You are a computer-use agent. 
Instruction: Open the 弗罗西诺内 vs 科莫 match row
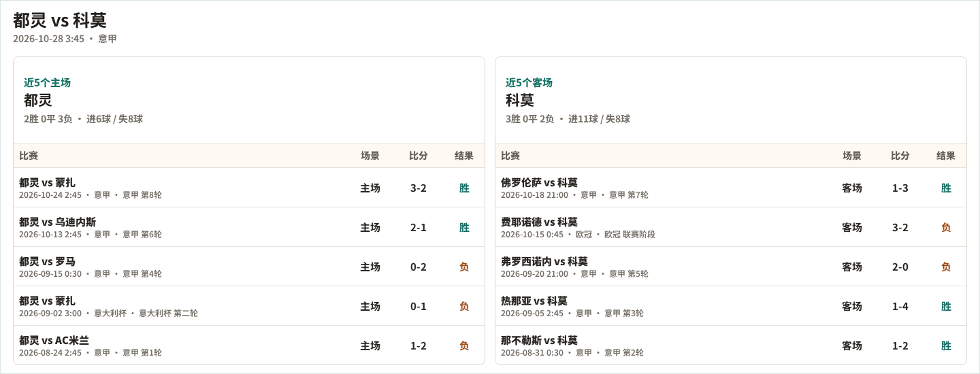point(731,267)
